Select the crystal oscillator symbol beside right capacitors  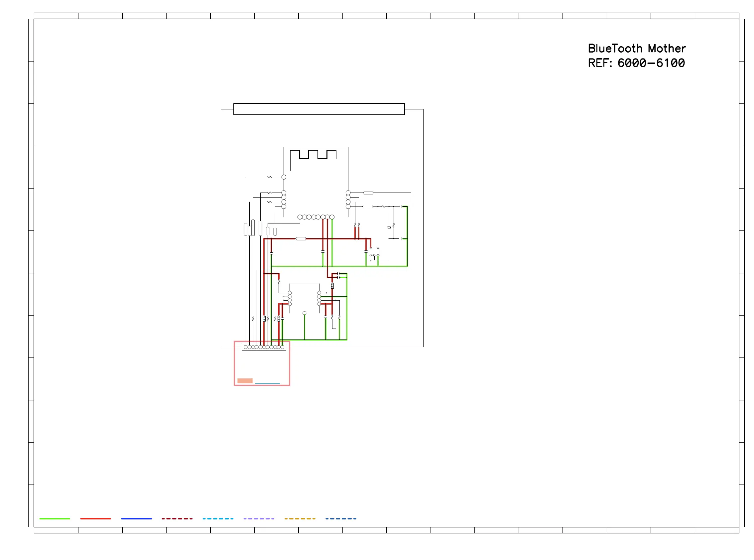tap(389, 228)
